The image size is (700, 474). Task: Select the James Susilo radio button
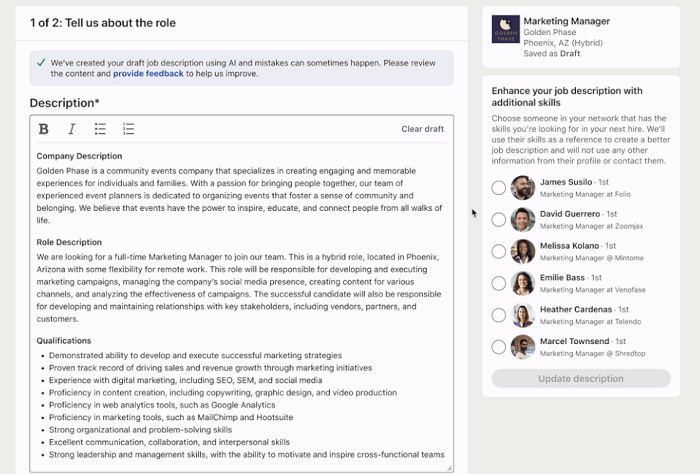tap(498, 188)
